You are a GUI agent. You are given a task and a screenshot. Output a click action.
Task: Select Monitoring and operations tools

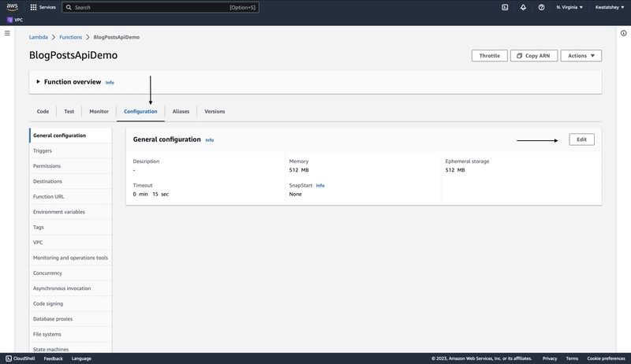tap(70, 258)
